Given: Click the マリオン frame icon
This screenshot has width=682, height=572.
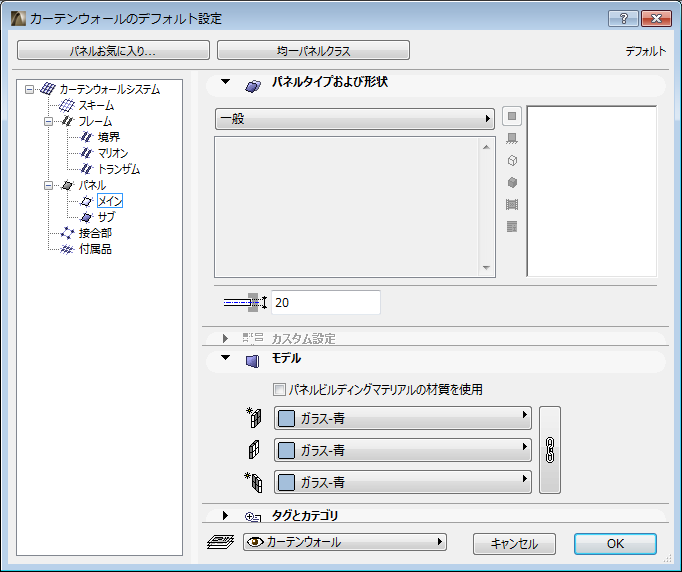Looking at the screenshot, I should 87,153.
